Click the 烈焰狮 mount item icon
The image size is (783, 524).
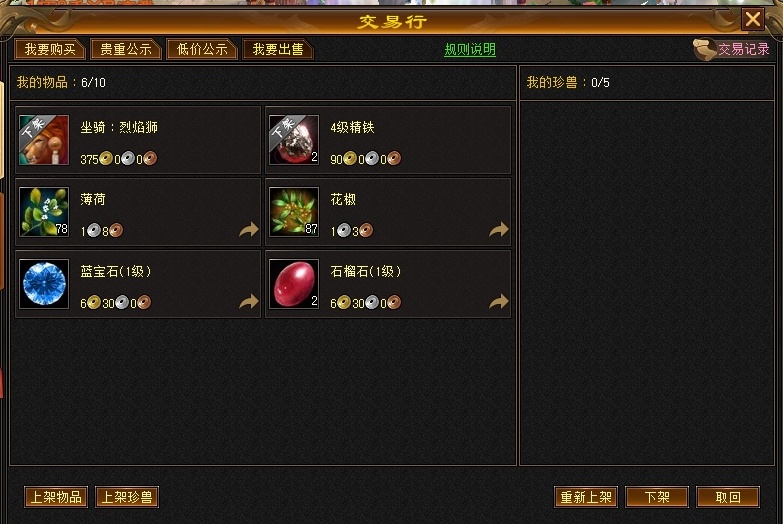[x=44, y=140]
